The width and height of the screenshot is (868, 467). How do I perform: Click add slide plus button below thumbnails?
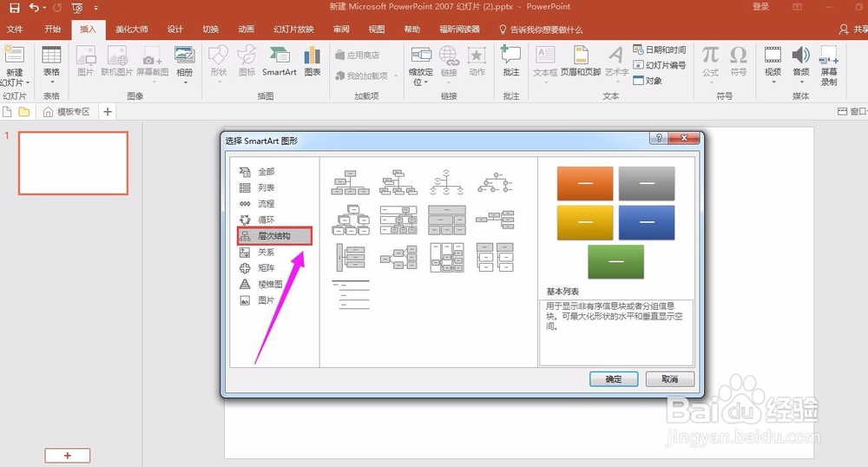click(68, 456)
